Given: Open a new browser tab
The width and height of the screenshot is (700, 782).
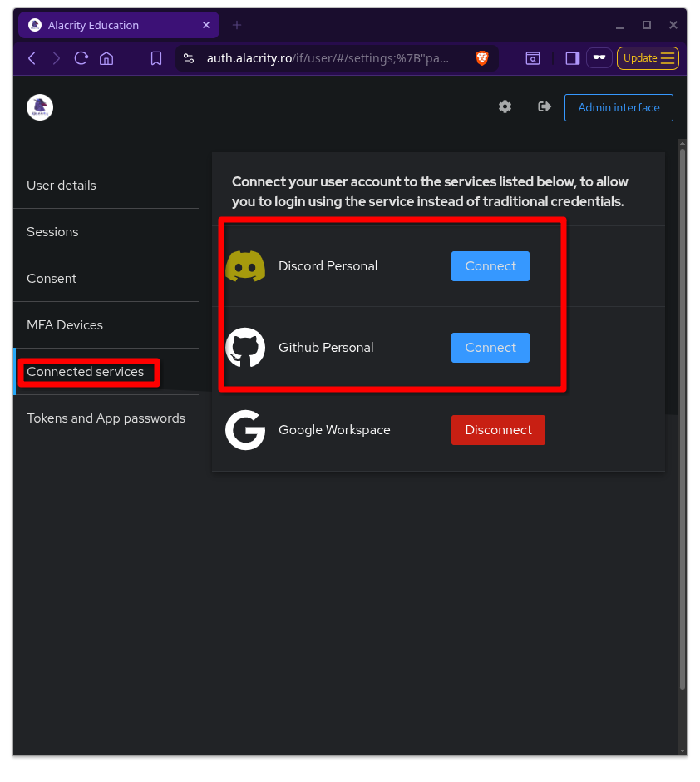Looking at the screenshot, I should click(x=237, y=25).
